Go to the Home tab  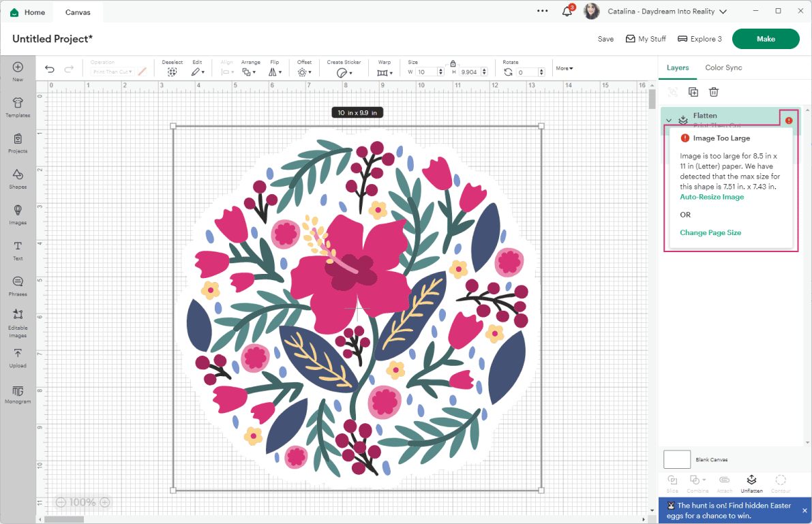27,12
